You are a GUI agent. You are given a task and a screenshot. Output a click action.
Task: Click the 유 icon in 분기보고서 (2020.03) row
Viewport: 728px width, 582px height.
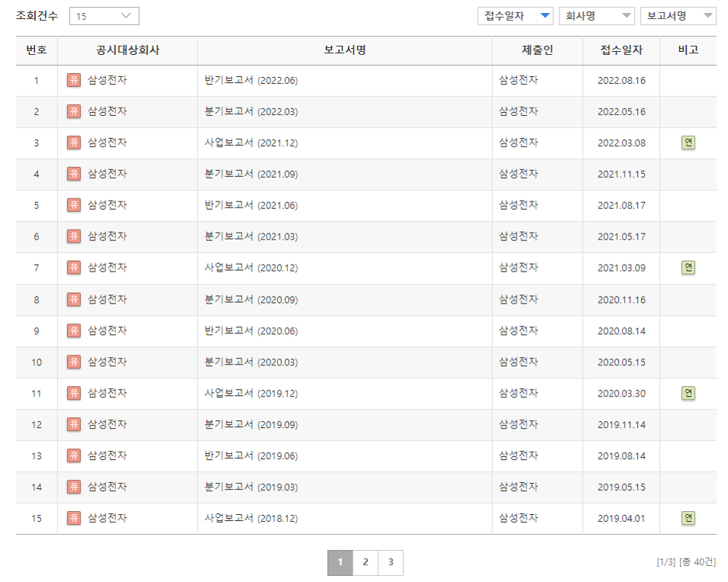(74, 362)
